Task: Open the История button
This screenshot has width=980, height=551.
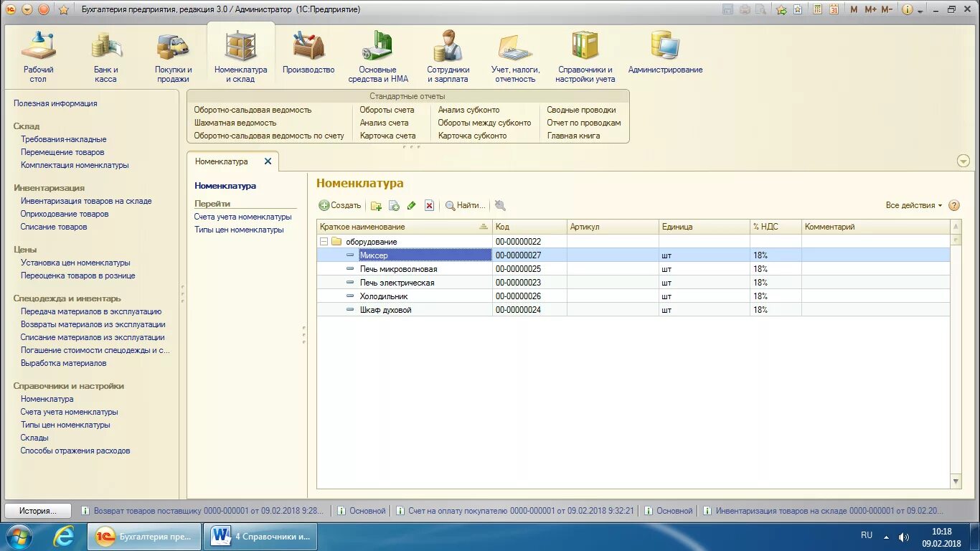Action: tap(38, 511)
